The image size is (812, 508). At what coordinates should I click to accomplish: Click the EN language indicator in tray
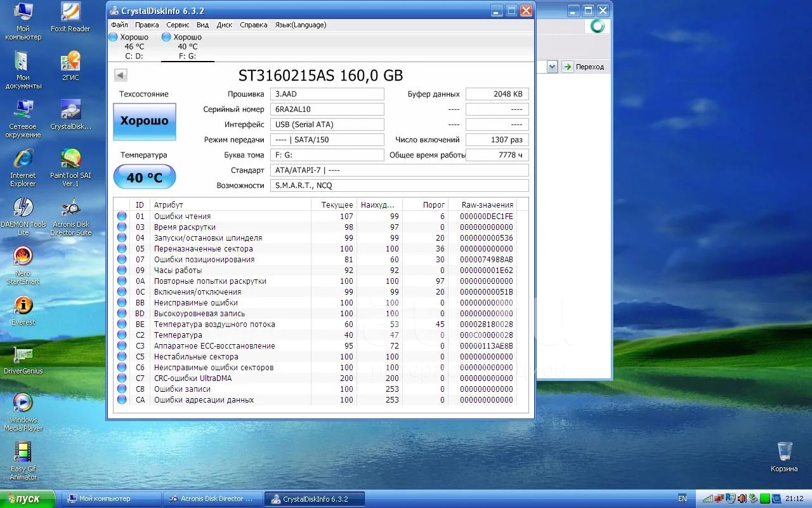[x=683, y=498]
